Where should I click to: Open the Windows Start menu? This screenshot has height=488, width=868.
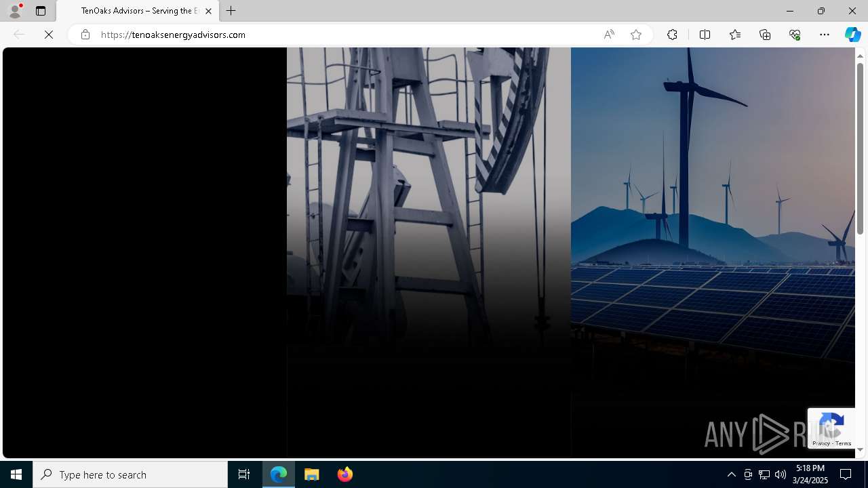click(x=16, y=474)
